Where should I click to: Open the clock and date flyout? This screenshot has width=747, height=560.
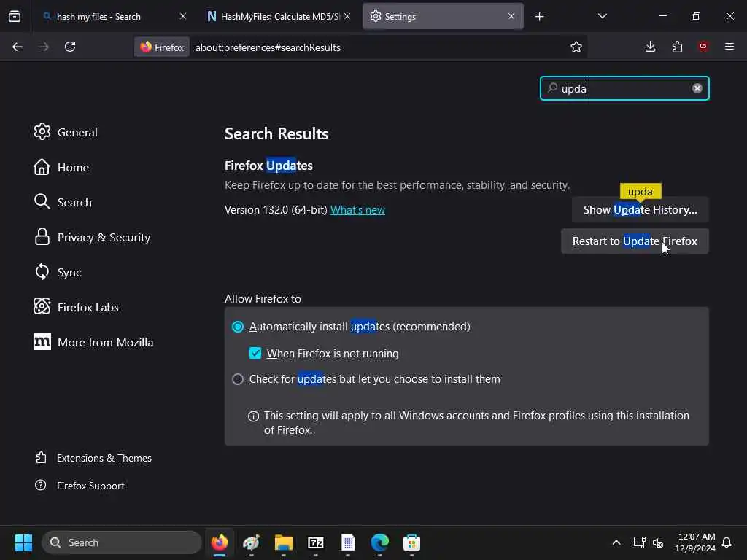click(x=695, y=542)
